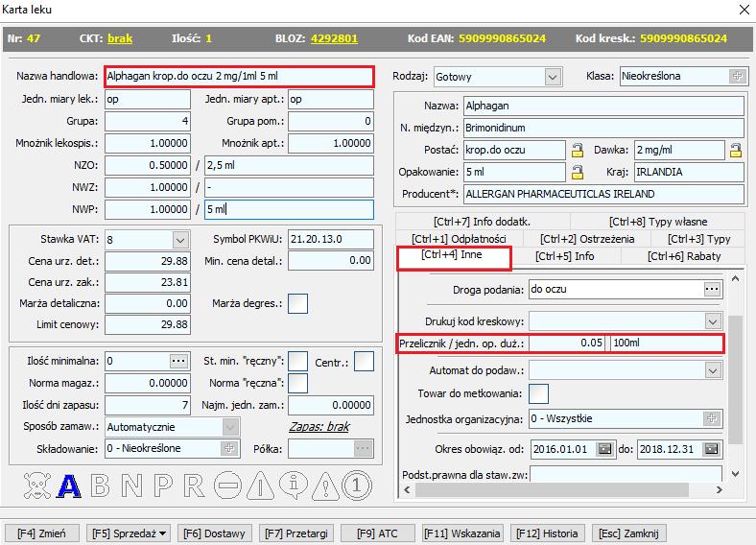The image size is (756, 545).
Task: Click the letter N status icon
Action: 131,486
